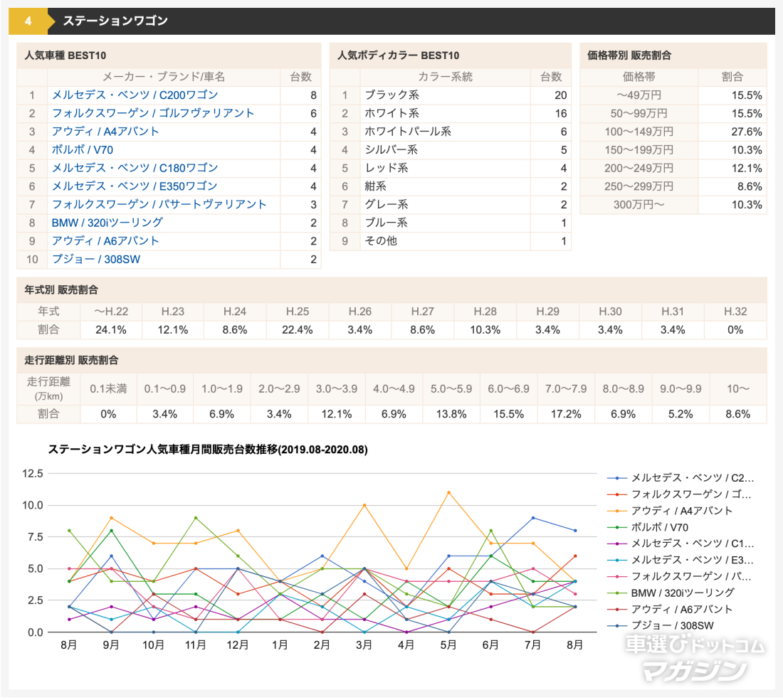Click the 0.1未満 mileage column header

tap(108, 388)
